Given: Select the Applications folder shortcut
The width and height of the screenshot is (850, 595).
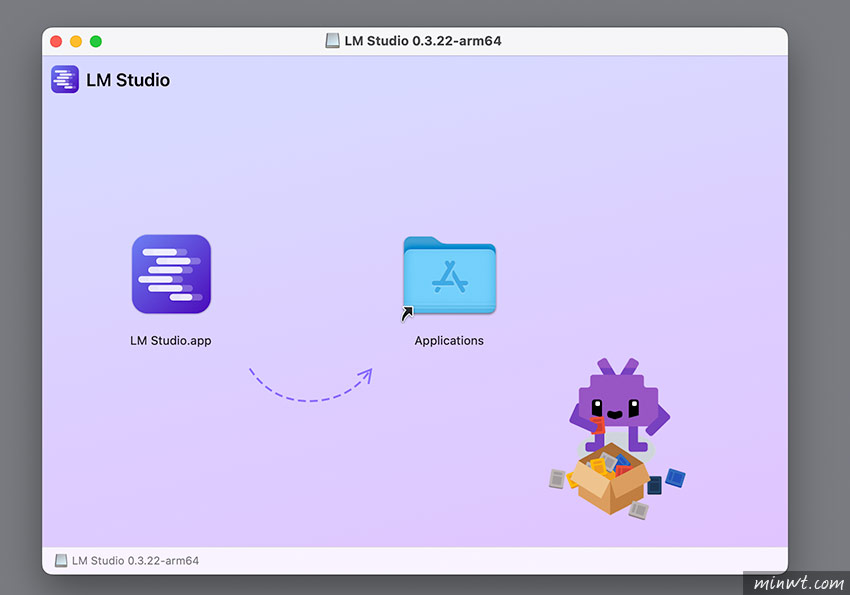Looking at the screenshot, I should [x=449, y=276].
